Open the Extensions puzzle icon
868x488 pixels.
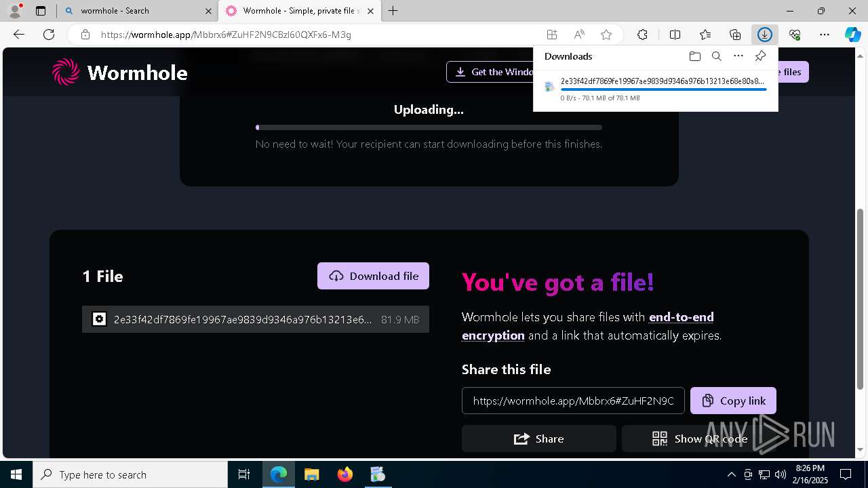642,35
